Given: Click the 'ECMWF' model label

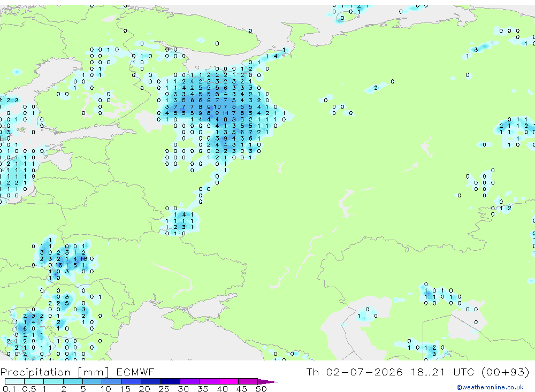Looking at the screenshot, I should (135, 372).
